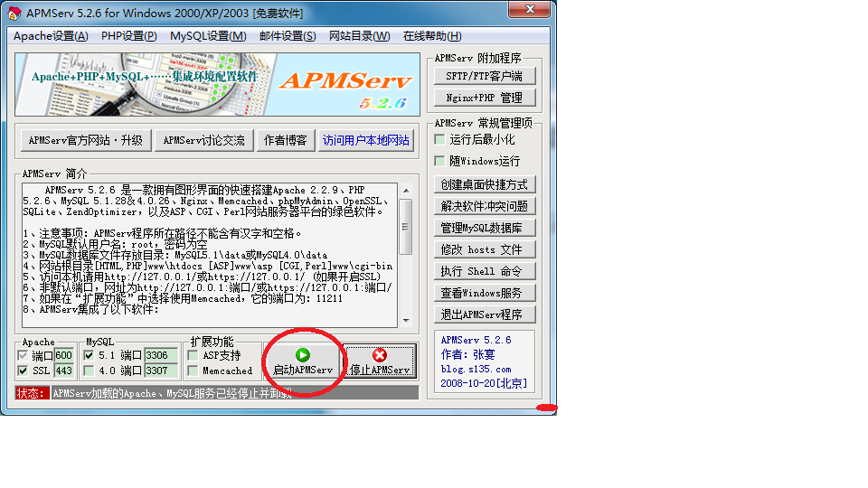Open Nginx+PHP 管理
868x488 pixels.
click(485, 98)
